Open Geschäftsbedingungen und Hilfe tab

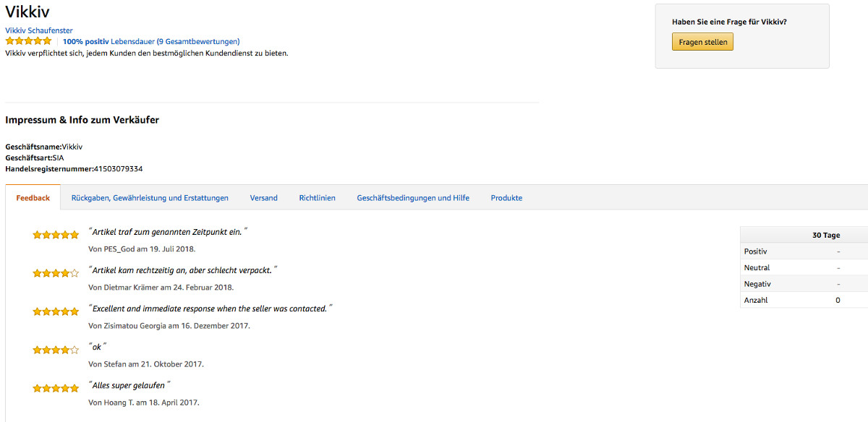(413, 198)
